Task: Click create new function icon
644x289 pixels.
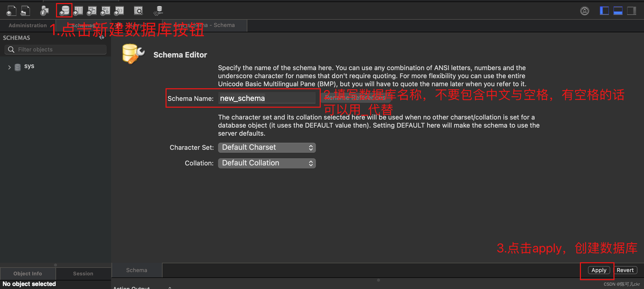Action: click(x=119, y=11)
